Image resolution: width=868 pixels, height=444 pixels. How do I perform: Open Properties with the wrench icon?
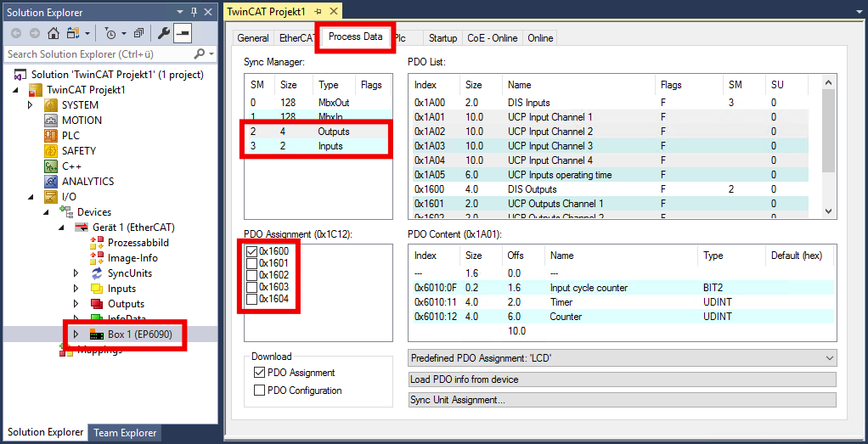[163, 34]
